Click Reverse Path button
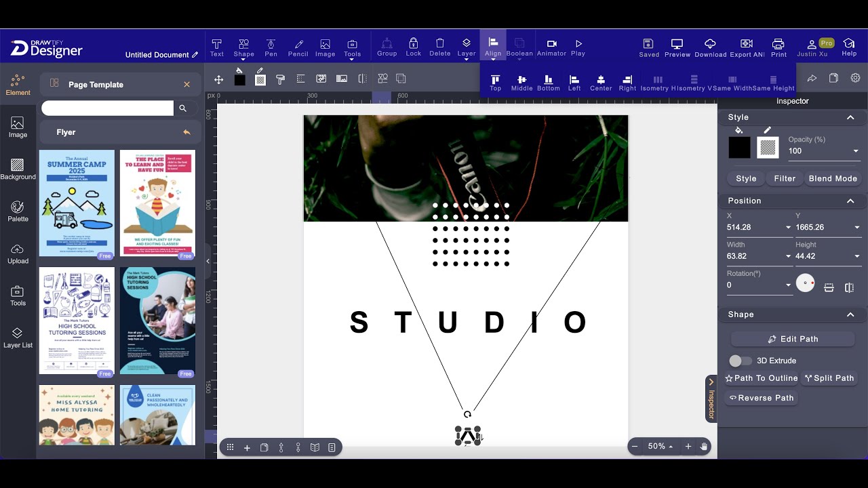The image size is (868, 488). pos(761,398)
